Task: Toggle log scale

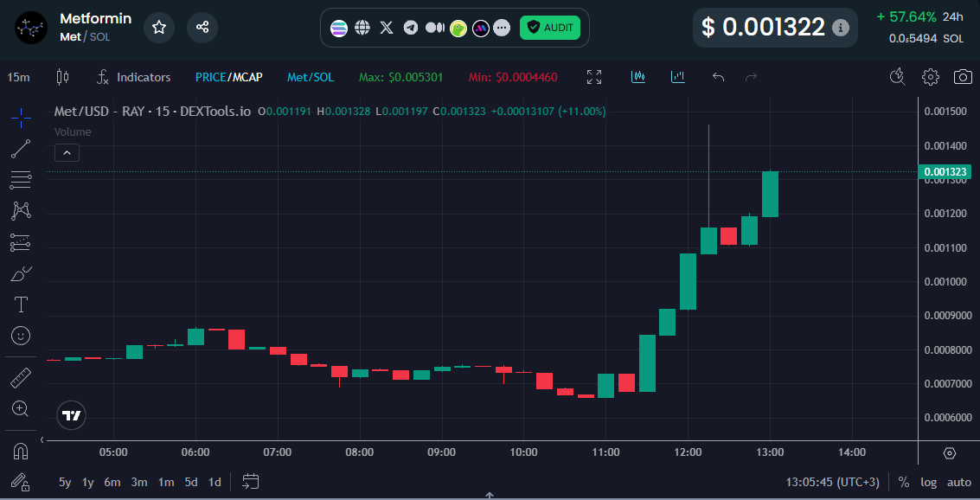Action: click(x=929, y=482)
